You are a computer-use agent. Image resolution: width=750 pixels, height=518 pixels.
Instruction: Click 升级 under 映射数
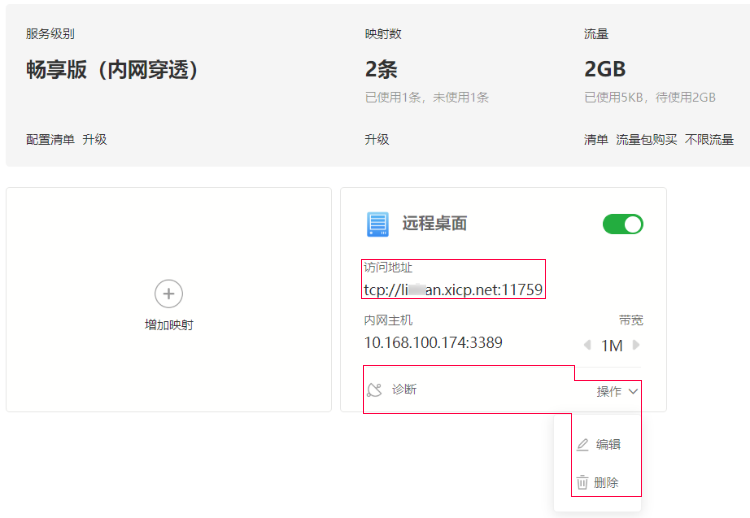pos(377,140)
